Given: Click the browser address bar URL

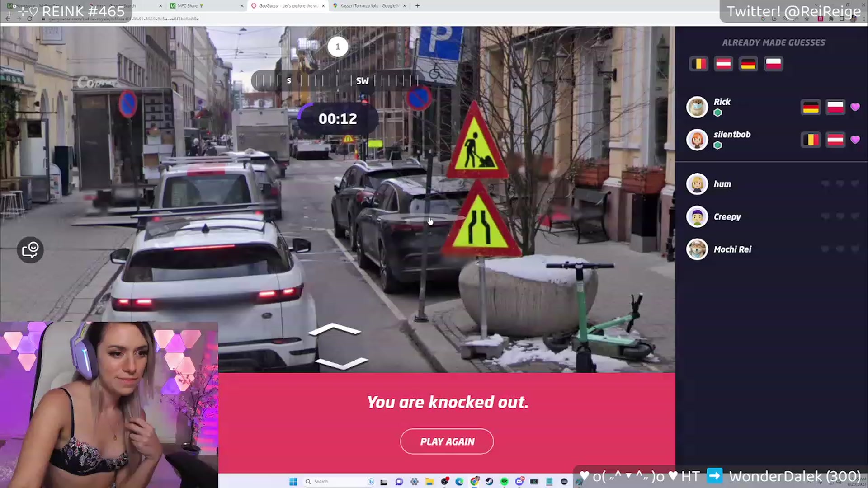Looking at the screenshot, I should click(123, 19).
